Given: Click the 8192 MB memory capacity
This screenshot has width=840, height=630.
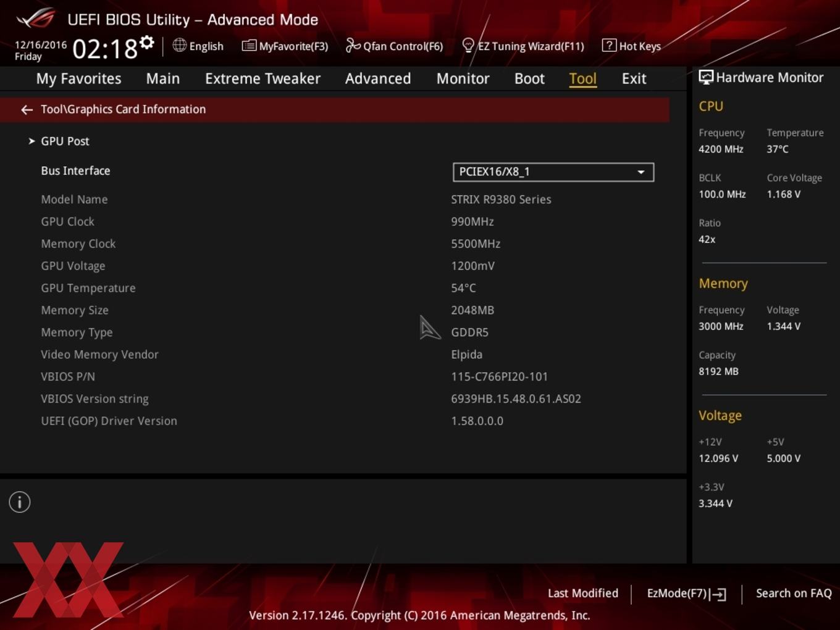Looking at the screenshot, I should (718, 372).
